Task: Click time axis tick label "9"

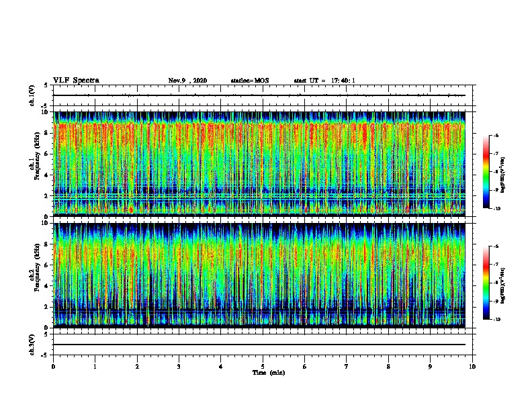Action: (430, 367)
